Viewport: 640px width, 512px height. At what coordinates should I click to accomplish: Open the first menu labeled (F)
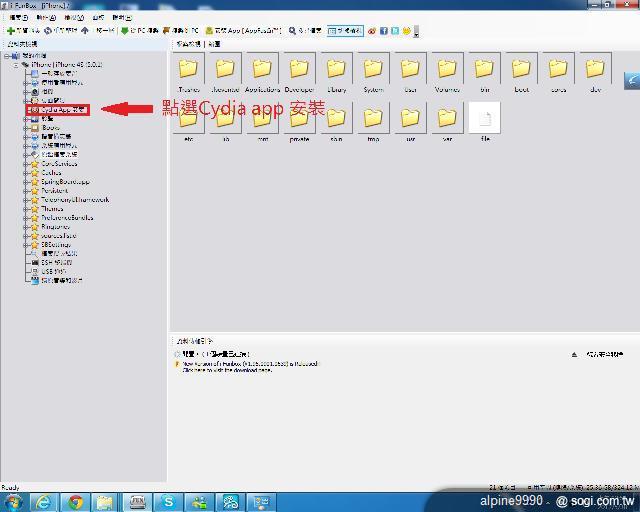point(18,18)
